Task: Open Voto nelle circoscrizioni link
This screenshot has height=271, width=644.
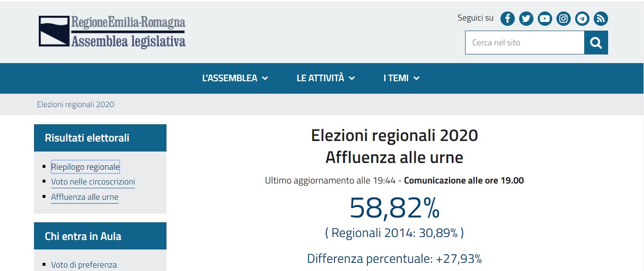Action: click(x=93, y=182)
